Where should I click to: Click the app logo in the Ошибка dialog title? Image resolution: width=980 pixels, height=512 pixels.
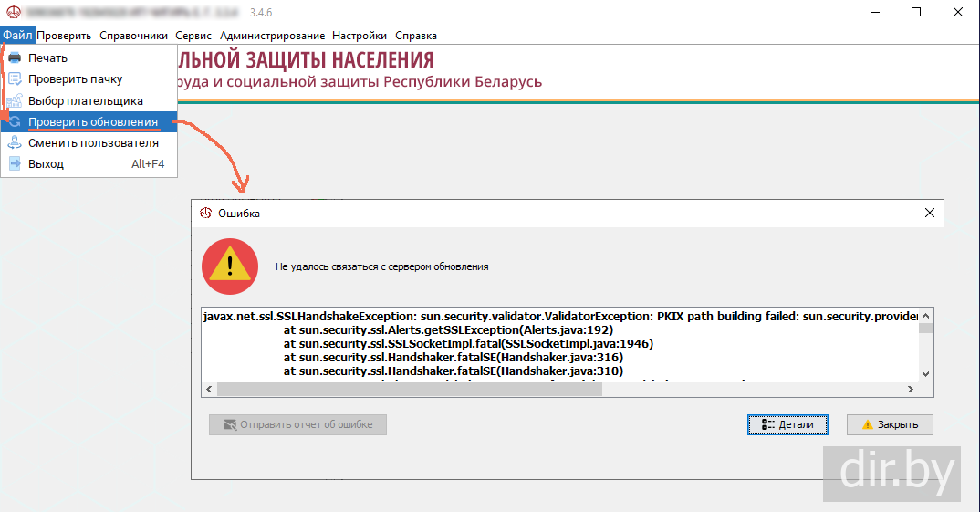coord(205,214)
